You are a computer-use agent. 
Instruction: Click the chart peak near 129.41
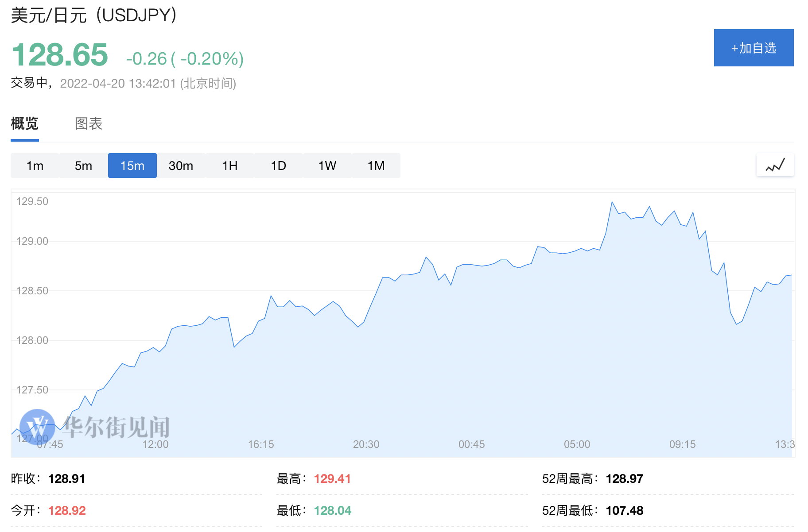coord(612,202)
